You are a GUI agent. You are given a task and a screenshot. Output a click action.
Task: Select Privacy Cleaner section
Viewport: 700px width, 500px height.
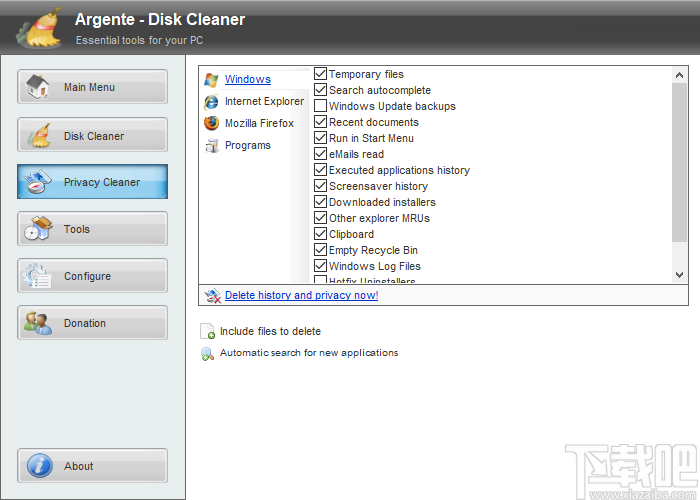coord(92,182)
